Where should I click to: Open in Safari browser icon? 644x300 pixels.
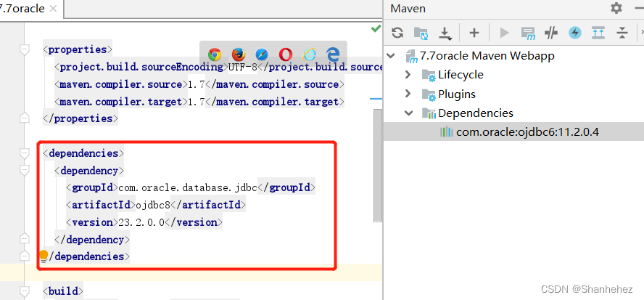[262, 54]
